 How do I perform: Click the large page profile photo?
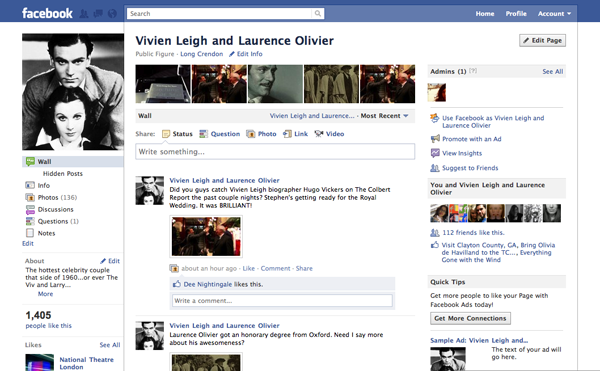[x=73, y=92]
